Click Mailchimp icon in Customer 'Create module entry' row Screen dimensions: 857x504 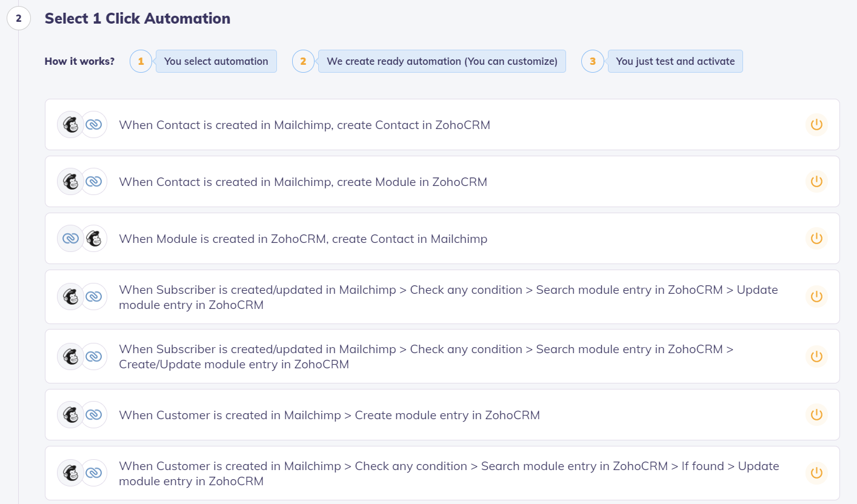pos(70,415)
